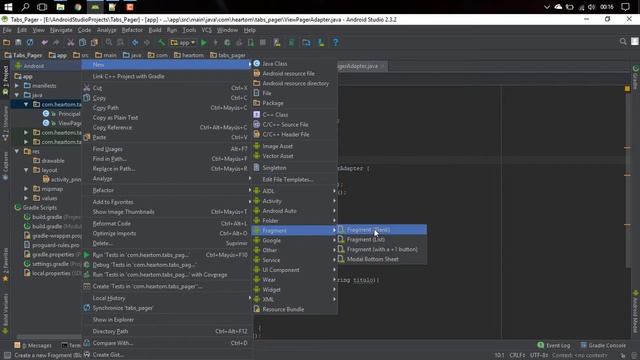Select Singleton template entry
The width and height of the screenshot is (640, 360).
[295, 168]
